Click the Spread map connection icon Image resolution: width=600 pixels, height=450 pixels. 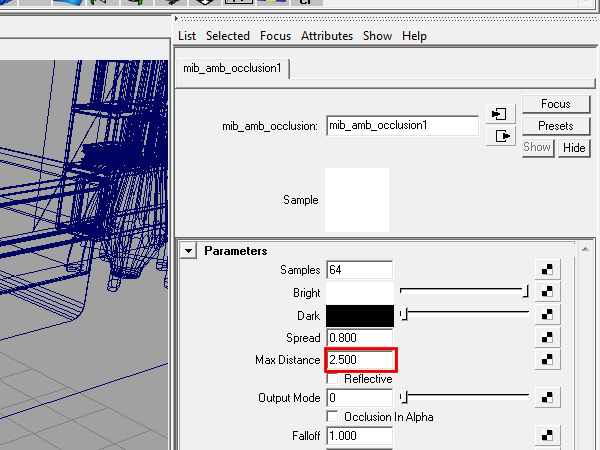tap(548, 337)
